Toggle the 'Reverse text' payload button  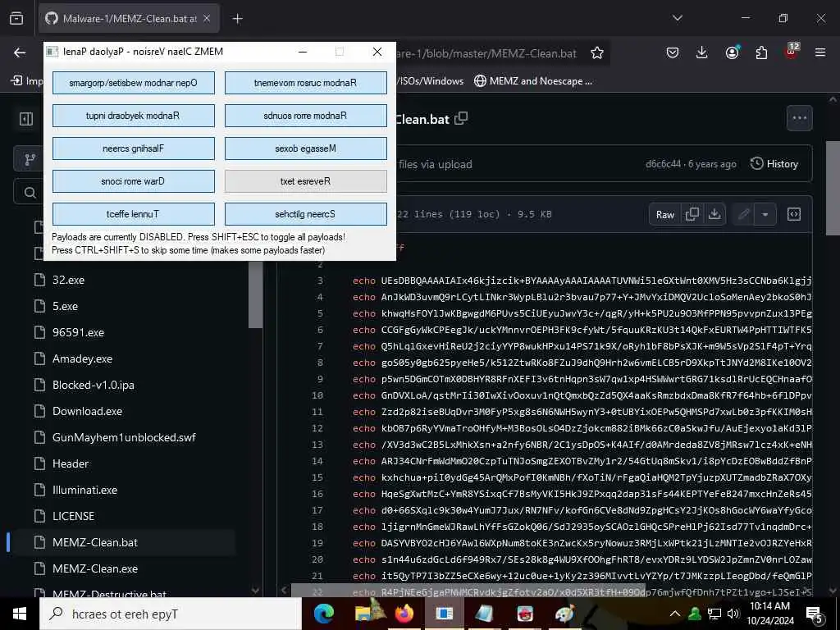[x=305, y=181]
